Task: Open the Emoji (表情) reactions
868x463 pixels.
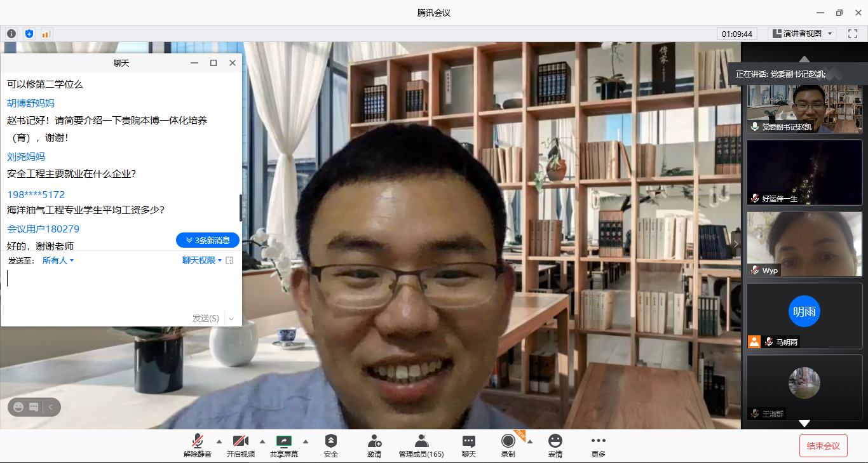Action: 555,445
